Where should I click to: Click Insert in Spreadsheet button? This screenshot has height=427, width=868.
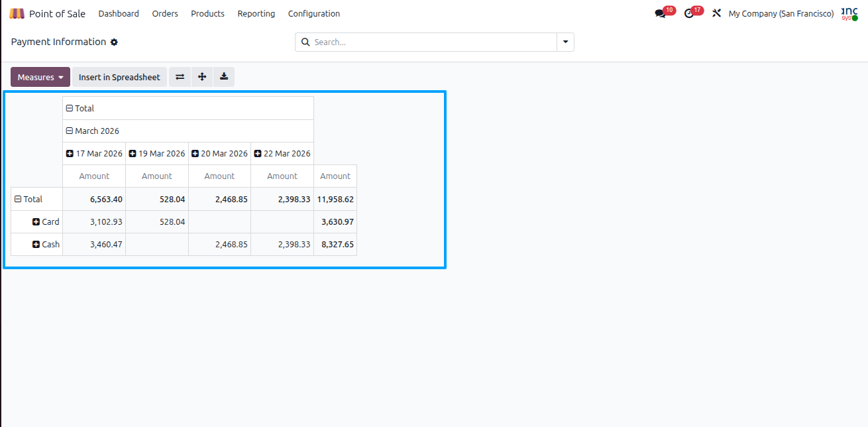tap(119, 77)
